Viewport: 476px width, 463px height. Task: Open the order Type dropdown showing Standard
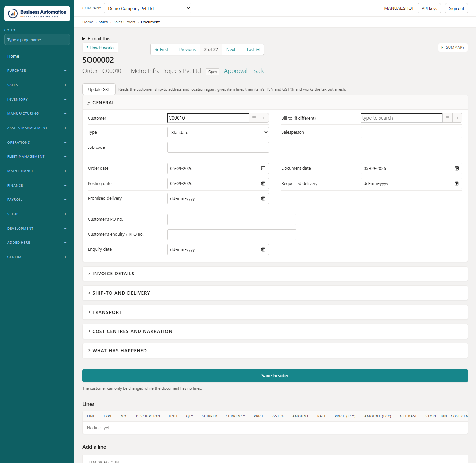tap(218, 132)
